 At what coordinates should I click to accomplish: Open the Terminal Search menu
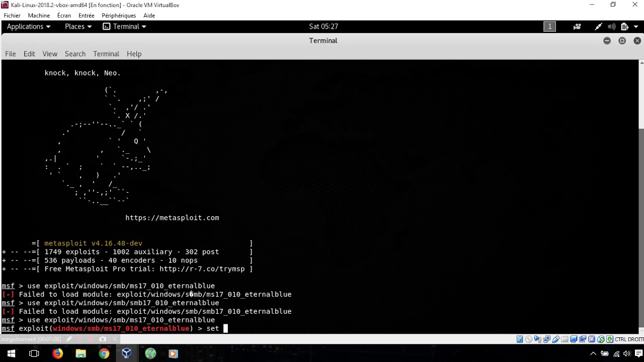75,54
